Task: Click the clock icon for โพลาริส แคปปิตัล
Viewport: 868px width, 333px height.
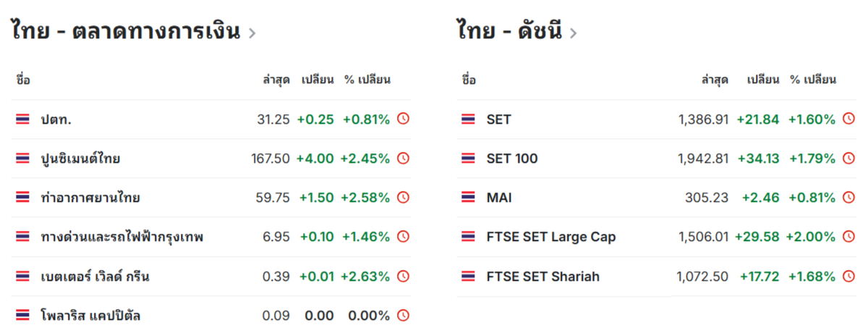Action: [404, 316]
